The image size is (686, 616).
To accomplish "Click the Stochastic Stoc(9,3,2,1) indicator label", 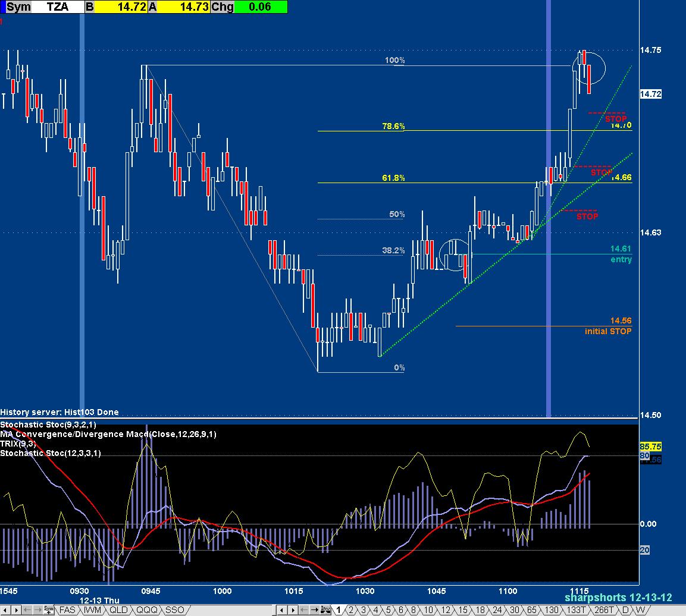I will point(48,425).
